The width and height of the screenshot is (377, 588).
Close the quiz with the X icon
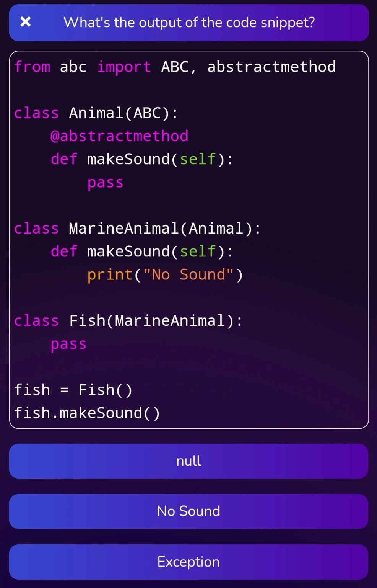(x=25, y=22)
